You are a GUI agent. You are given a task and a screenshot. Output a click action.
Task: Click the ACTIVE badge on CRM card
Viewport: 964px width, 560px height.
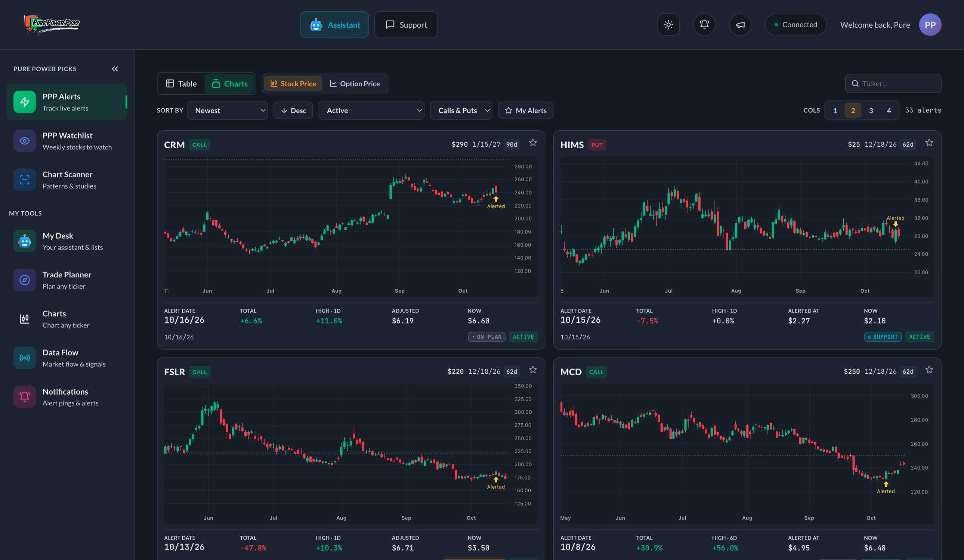coord(523,337)
